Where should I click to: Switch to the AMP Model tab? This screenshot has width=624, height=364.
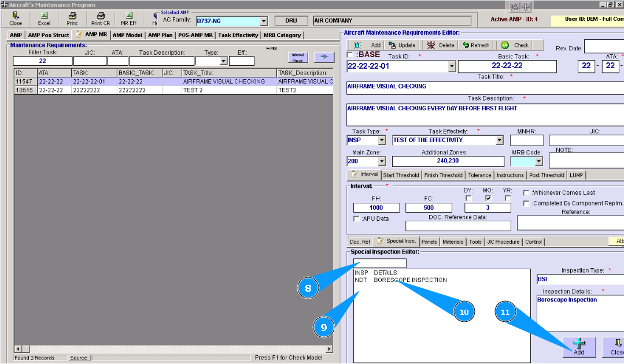pos(127,35)
